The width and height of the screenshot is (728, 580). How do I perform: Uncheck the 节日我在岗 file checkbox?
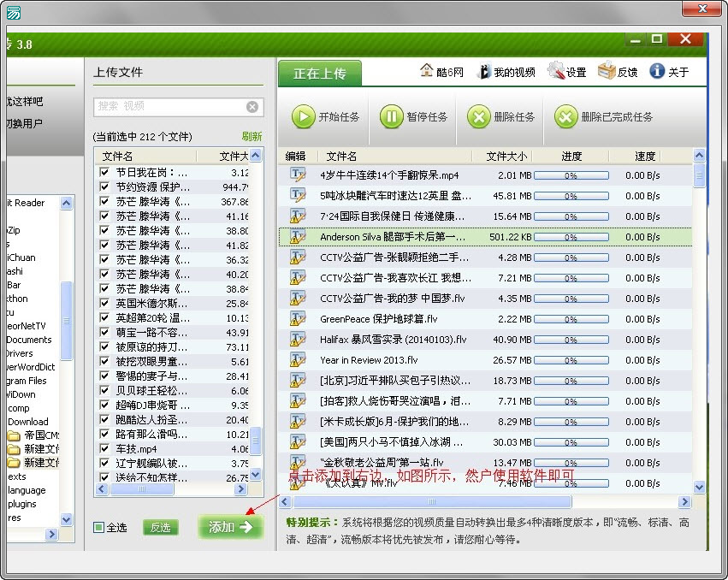coord(104,172)
